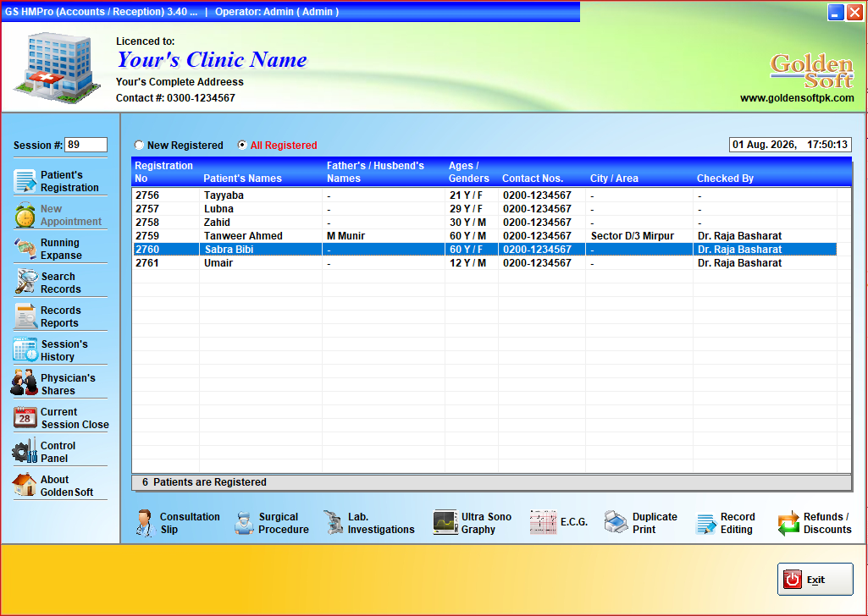Click the Refunds / Discounts arrows icon

[x=788, y=523]
